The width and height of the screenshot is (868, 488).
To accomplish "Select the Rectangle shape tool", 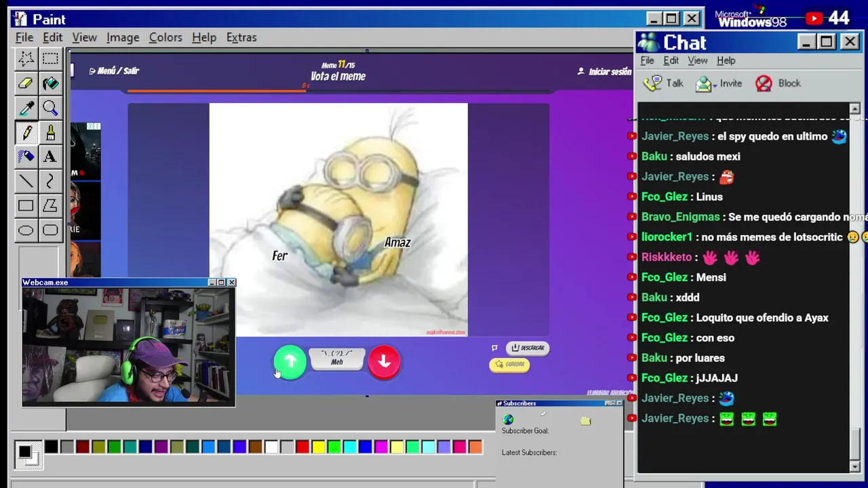I will pyautogui.click(x=26, y=205).
